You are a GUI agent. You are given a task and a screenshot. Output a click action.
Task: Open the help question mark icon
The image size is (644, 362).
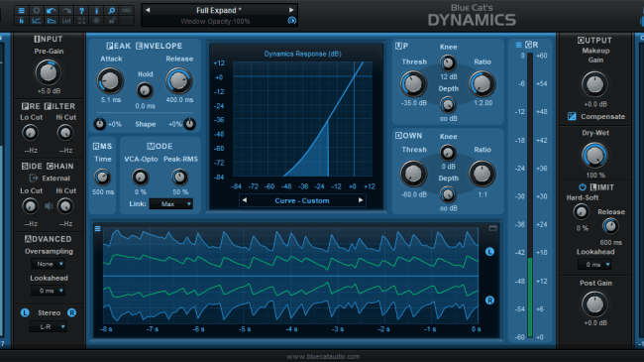click(81, 10)
